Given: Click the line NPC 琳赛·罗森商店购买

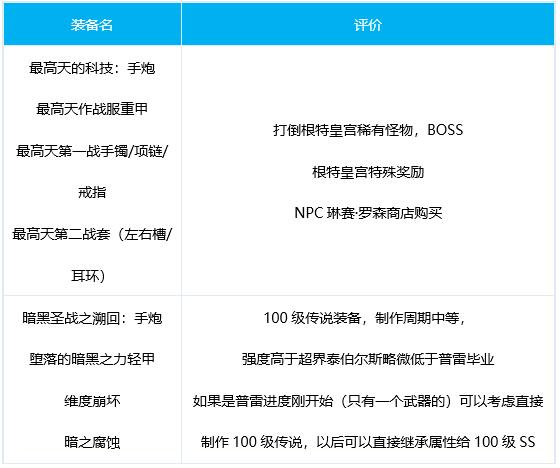Looking at the screenshot, I should (x=368, y=213).
